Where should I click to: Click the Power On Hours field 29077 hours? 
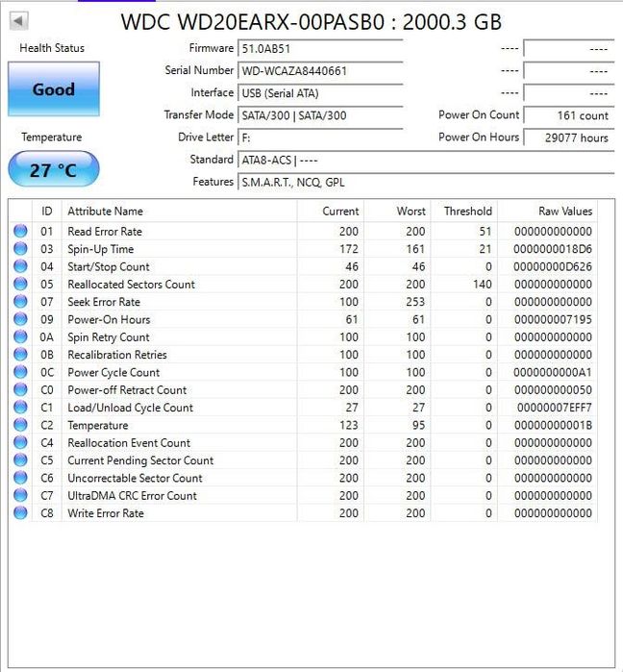click(569, 137)
